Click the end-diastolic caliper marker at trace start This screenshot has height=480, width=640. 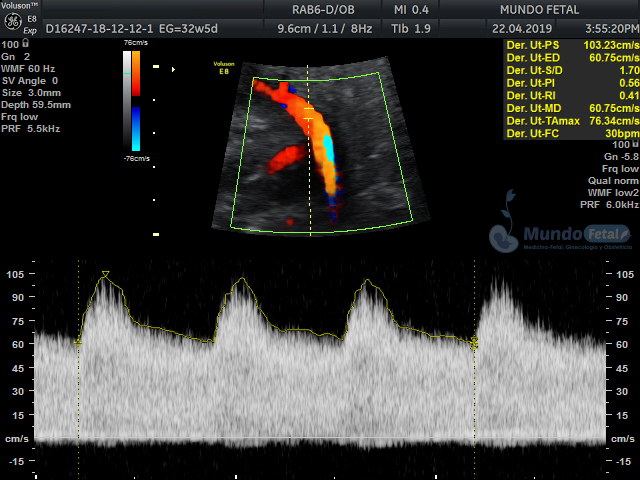pyautogui.click(x=78, y=343)
